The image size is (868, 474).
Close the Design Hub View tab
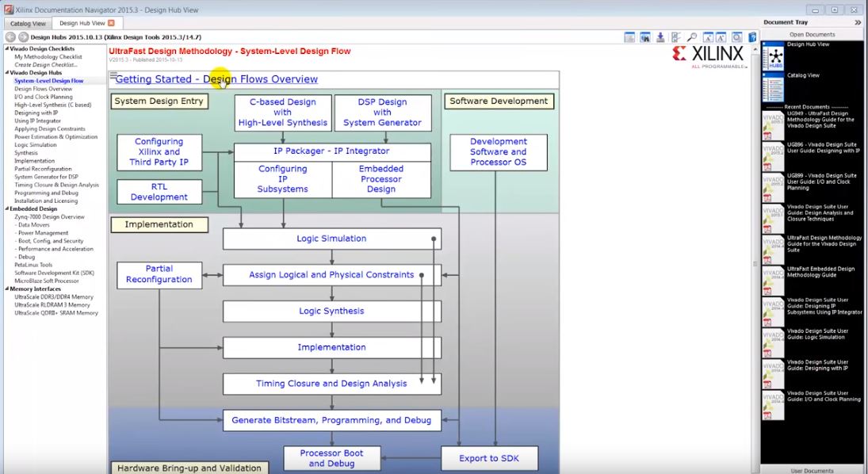tap(111, 23)
